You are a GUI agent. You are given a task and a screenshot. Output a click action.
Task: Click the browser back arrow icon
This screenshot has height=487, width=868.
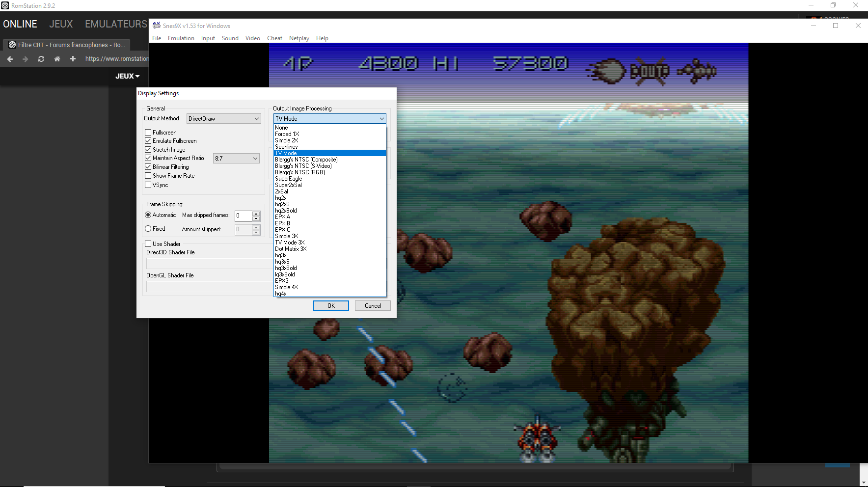click(10, 59)
